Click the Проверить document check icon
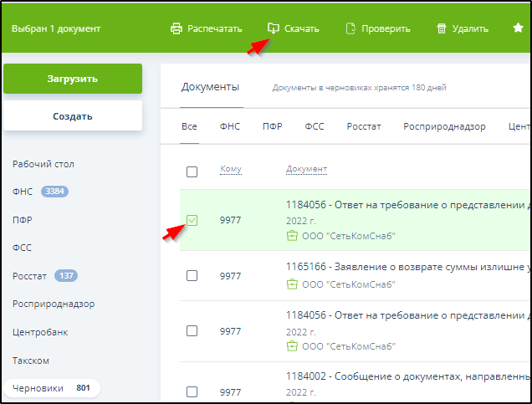Screen dimensions: 532x404 [x=350, y=28]
